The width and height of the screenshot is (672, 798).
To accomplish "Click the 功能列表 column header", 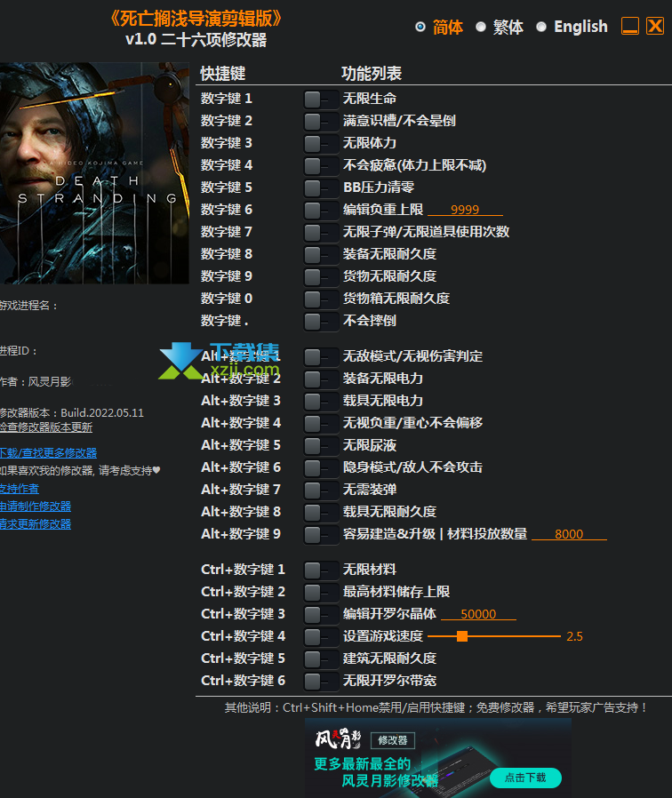I will [372, 74].
